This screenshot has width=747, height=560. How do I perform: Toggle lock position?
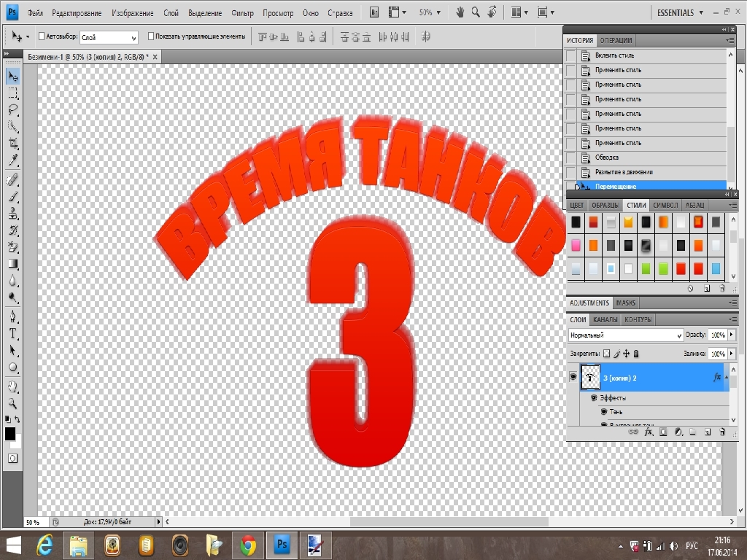point(626,354)
